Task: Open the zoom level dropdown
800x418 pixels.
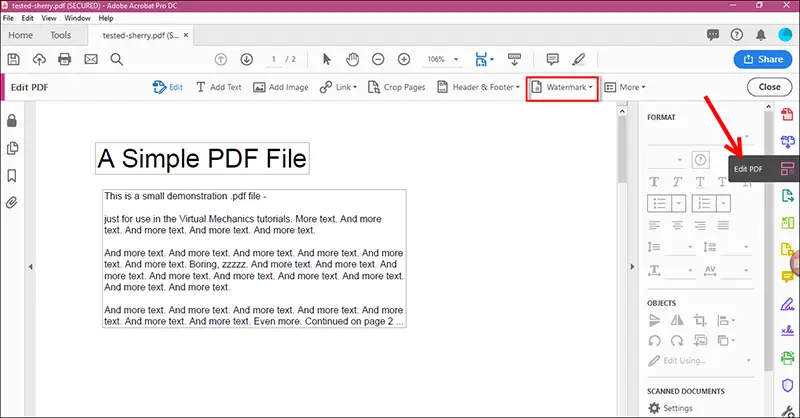Action: [456, 59]
